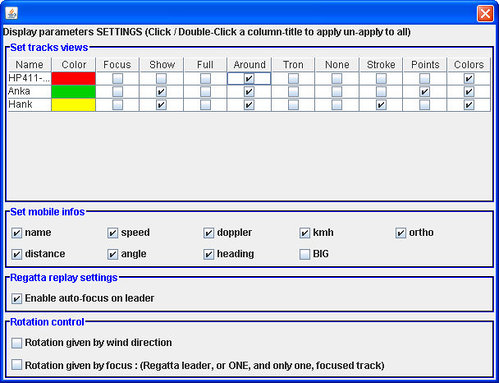Viewport: 499px width, 383px height.
Task: Uncheck Points for the Anka track
Action: tap(425, 92)
